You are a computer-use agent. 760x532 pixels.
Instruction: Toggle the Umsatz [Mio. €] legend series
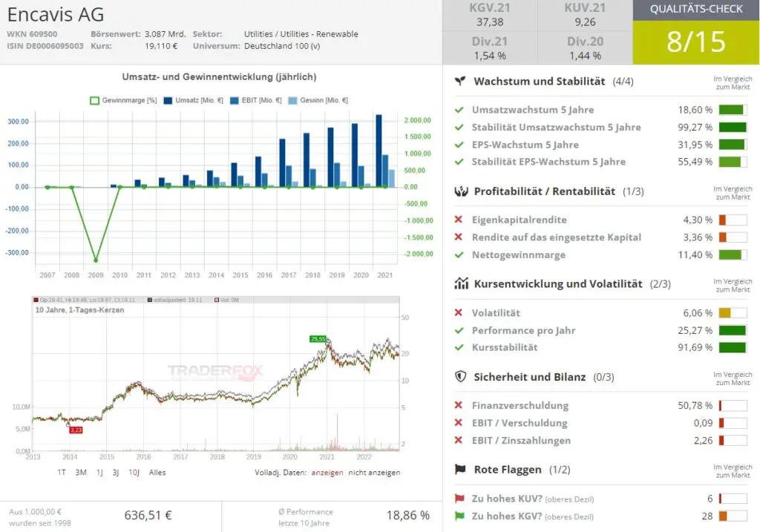(194, 100)
